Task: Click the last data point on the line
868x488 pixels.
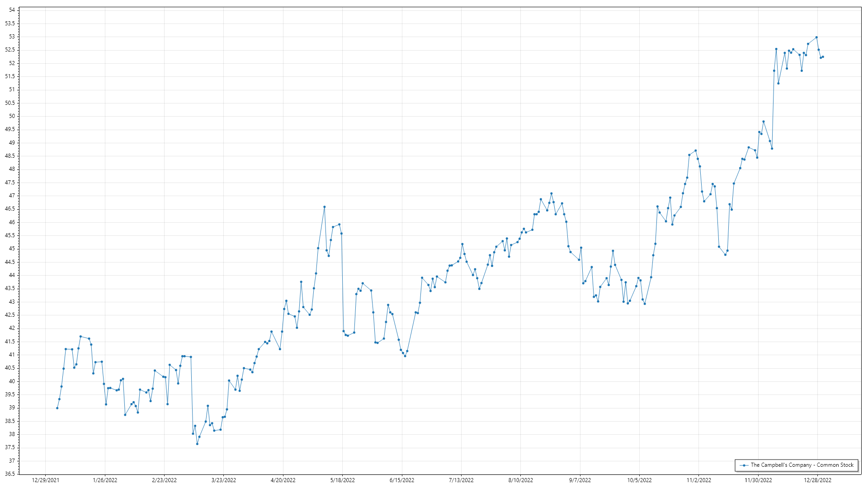Action: (823, 57)
